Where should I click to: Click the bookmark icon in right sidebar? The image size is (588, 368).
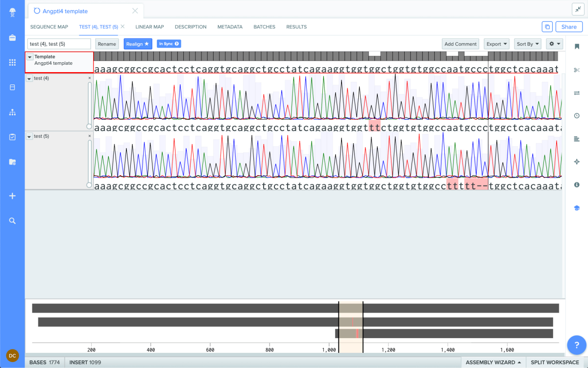[x=577, y=47]
